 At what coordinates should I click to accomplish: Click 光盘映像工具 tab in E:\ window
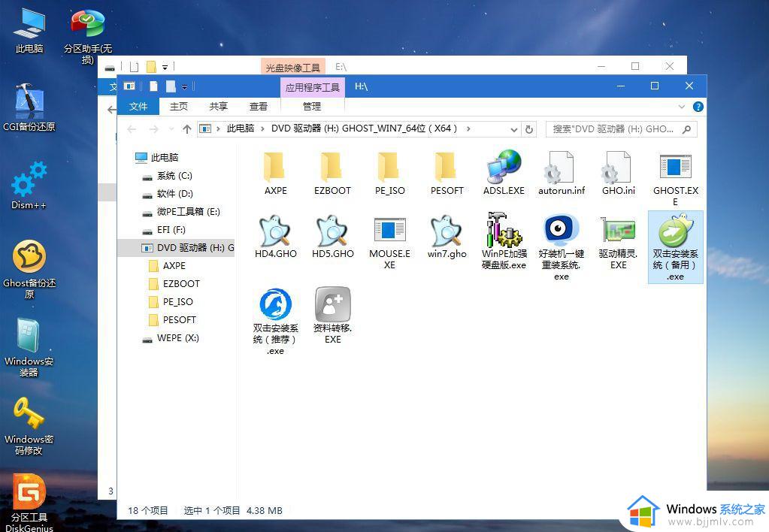click(292, 67)
